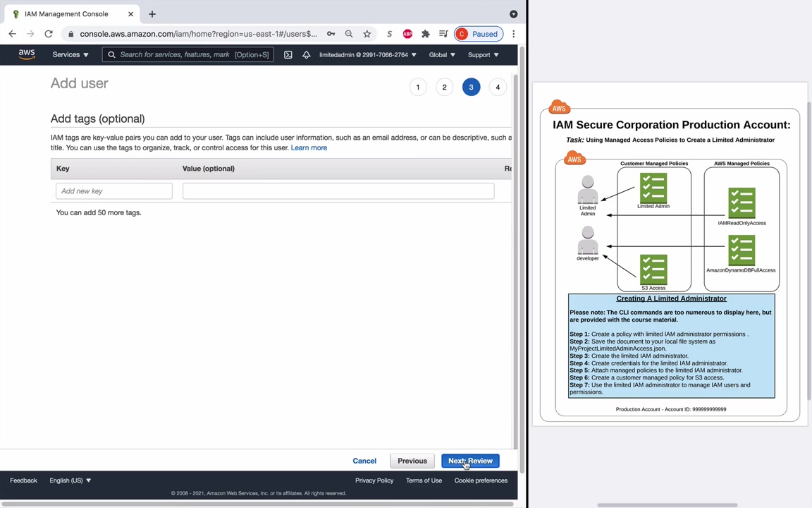Reload the IAM console page

point(49,34)
